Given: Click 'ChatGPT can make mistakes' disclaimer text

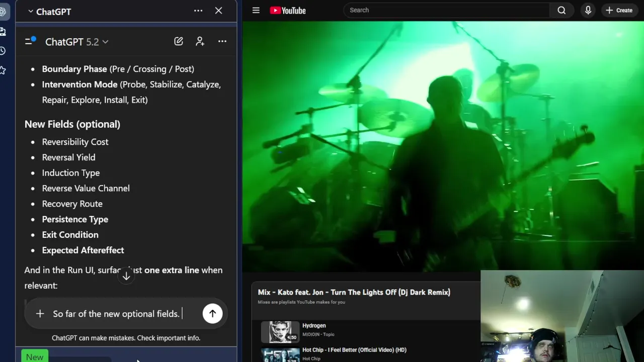Looking at the screenshot, I should tap(126, 338).
